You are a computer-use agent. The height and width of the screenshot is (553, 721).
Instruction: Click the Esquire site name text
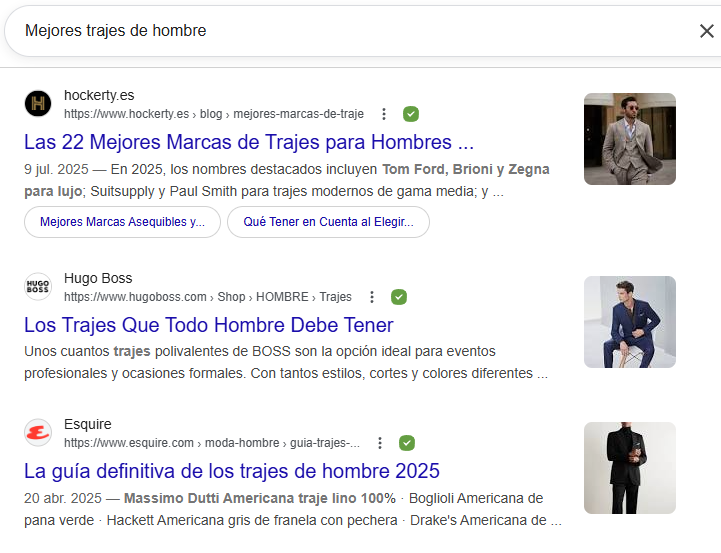point(87,424)
